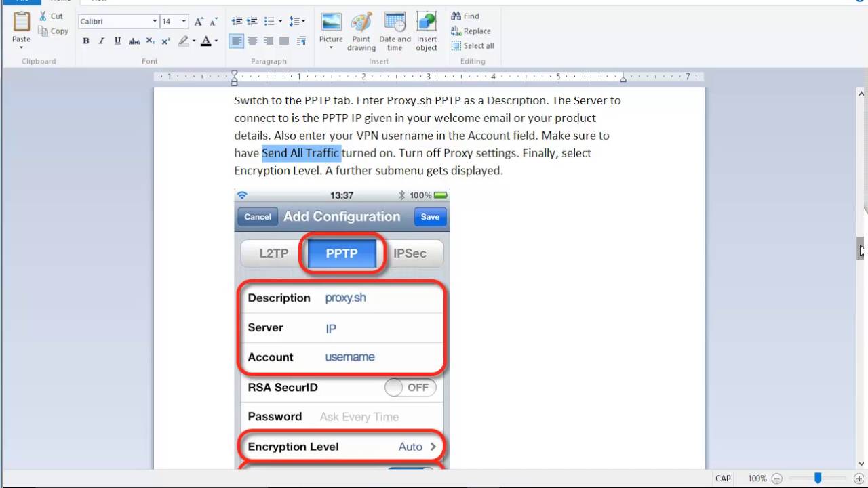Click the scrollbar down arrow
The height and width of the screenshot is (488, 868).
[x=861, y=464]
